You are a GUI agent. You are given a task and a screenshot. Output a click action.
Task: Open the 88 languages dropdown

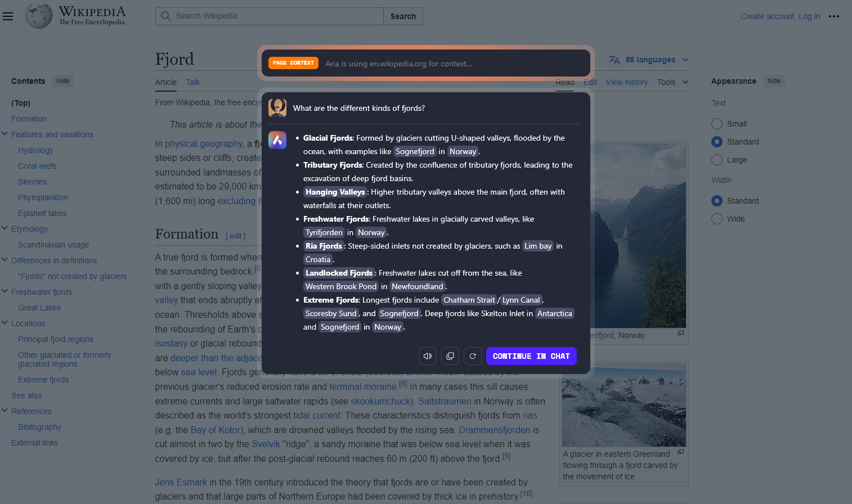pyautogui.click(x=649, y=60)
